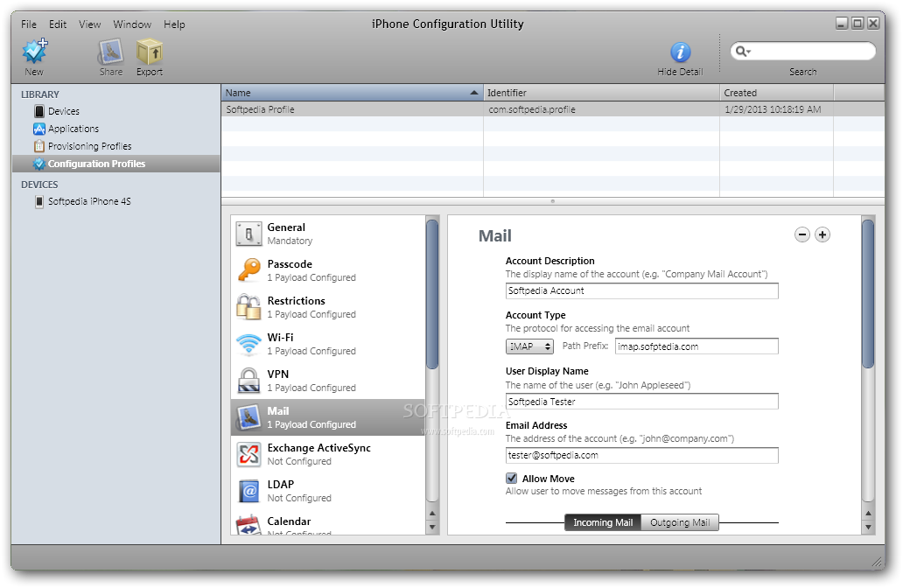This screenshot has width=903, height=588.
Task: Select Configuration Profiles in the Library
Action: point(115,164)
